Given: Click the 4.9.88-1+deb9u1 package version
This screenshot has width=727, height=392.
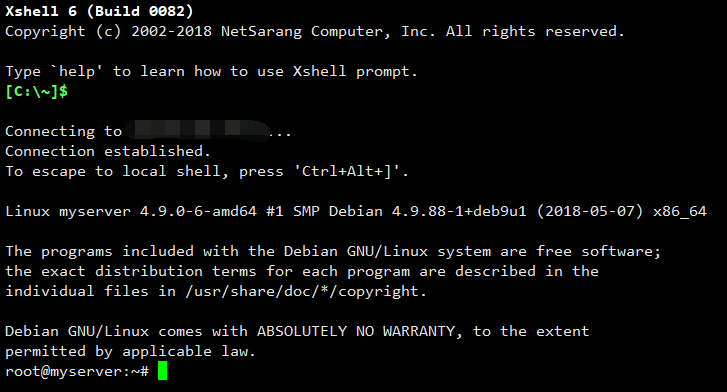Looking at the screenshot, I should [459, 212].
